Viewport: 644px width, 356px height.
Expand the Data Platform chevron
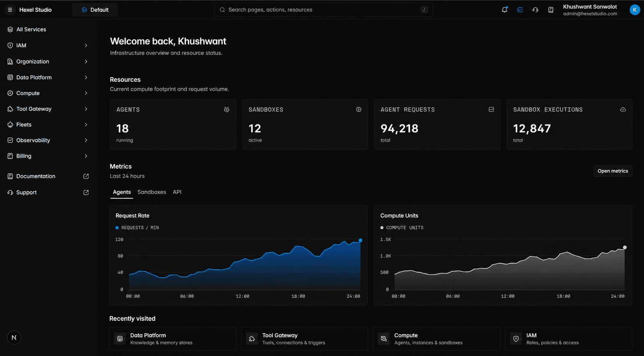pyautogui.click(x=86, y=77)
